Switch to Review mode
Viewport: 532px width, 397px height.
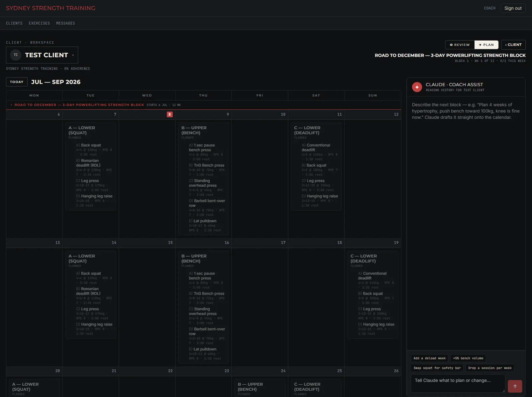point(460,45)
